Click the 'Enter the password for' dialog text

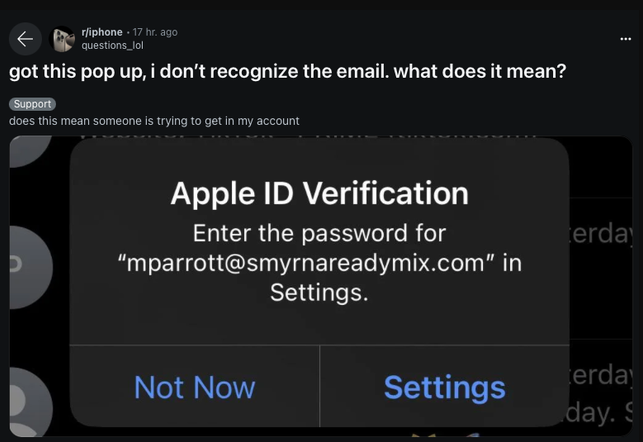(x=319, y=233)
